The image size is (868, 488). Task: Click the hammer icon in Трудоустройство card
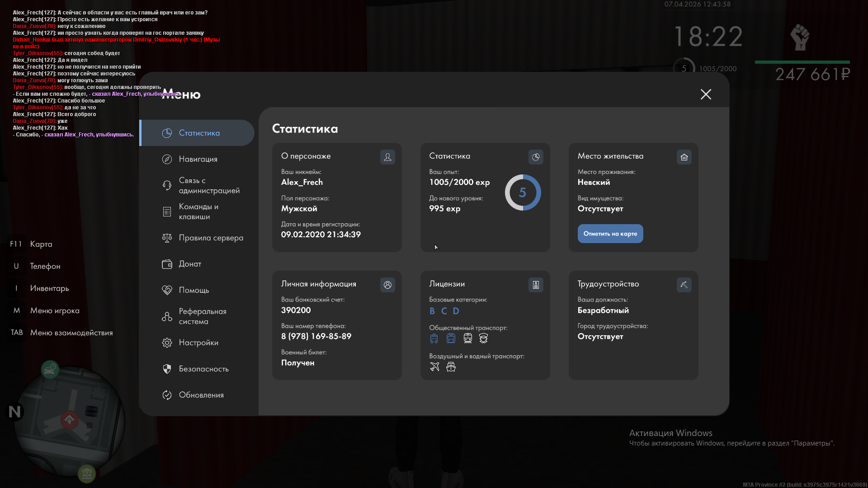pyautogui.click(x=684, y=285)
